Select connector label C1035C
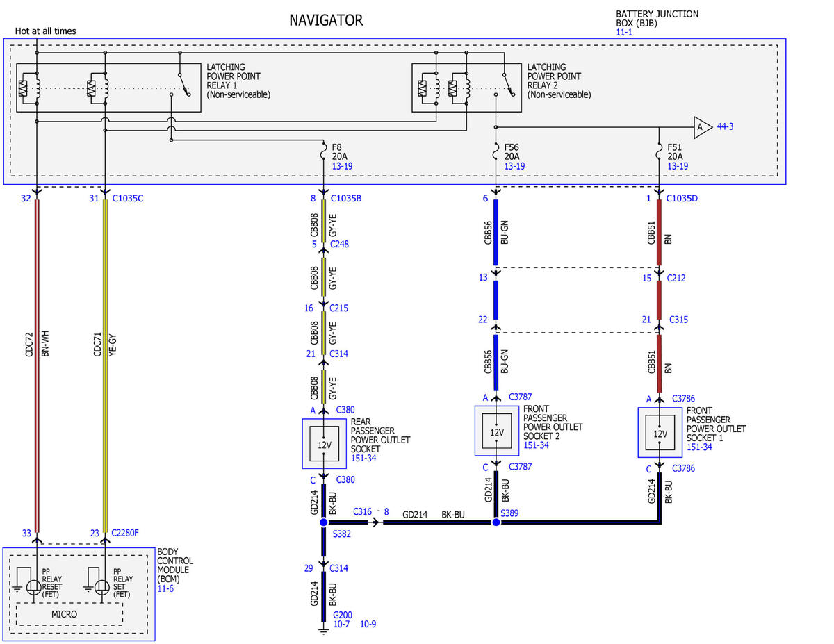The width and height of the screenshot is (834, 644). [127, 199]
